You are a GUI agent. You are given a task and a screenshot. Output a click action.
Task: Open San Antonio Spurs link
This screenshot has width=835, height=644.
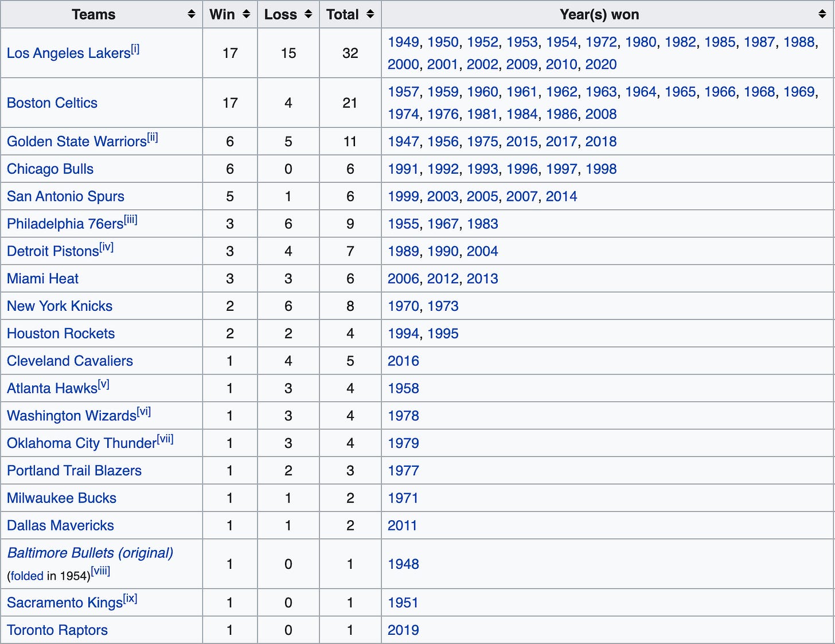[65, 197]
